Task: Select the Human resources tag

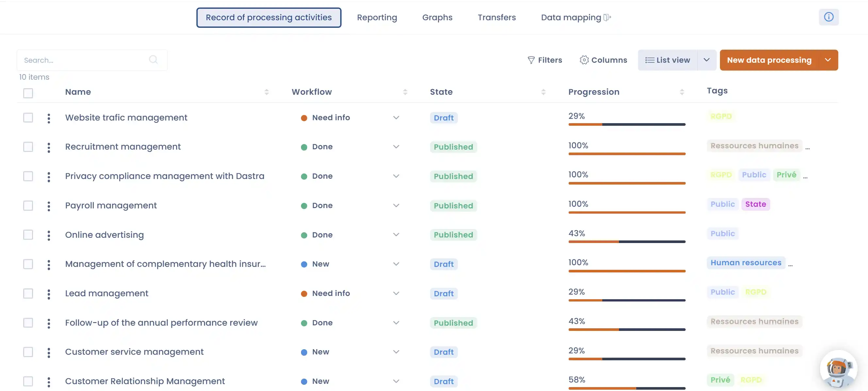Action: [746, 263]
